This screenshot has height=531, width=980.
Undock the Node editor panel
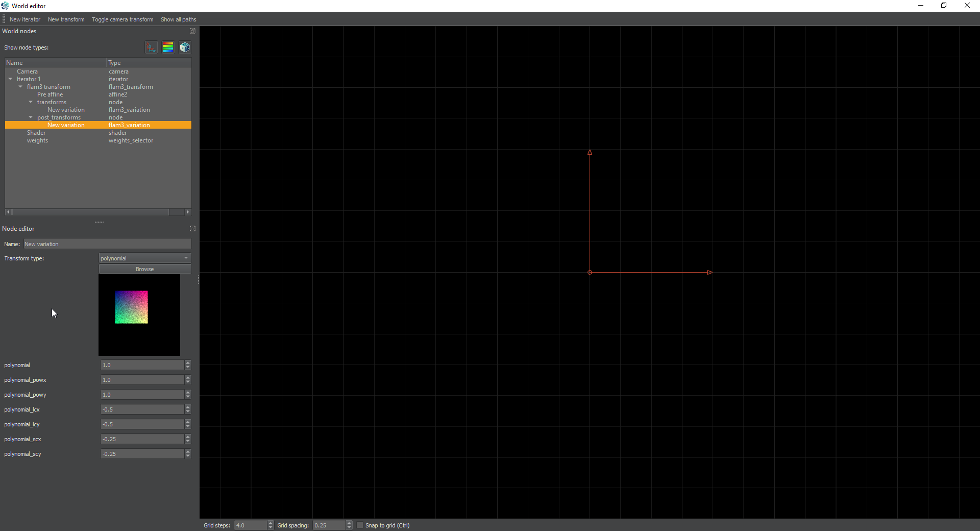click(192, 229)
